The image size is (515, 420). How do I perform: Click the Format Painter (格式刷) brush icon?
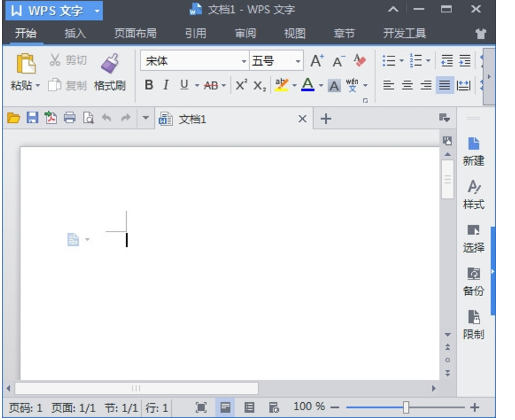coord(110,64)
